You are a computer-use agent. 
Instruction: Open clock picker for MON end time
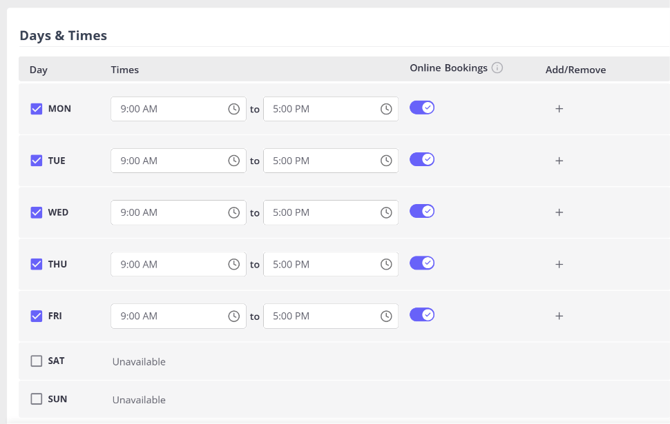coord(386,109)
